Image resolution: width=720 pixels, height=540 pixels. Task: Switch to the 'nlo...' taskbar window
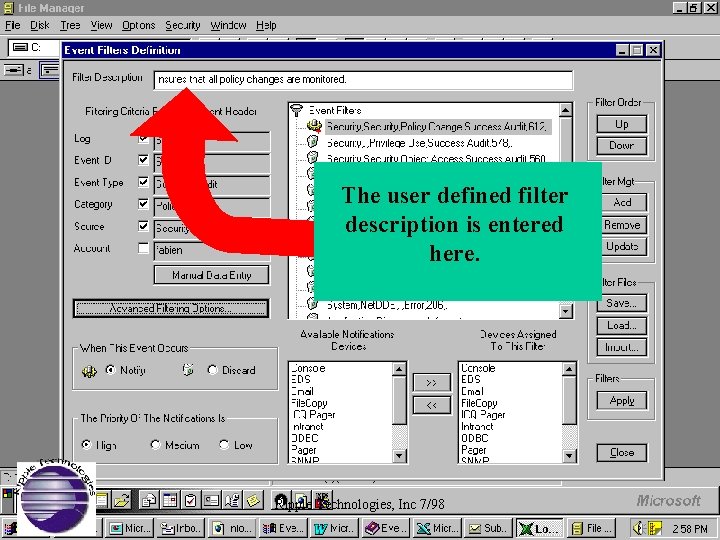(x=233, y=529)
